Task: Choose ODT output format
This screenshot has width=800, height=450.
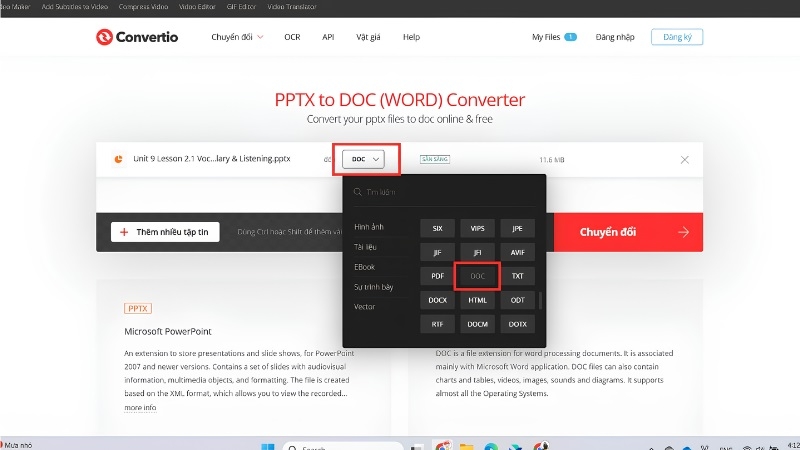Action: pos(517,300)
